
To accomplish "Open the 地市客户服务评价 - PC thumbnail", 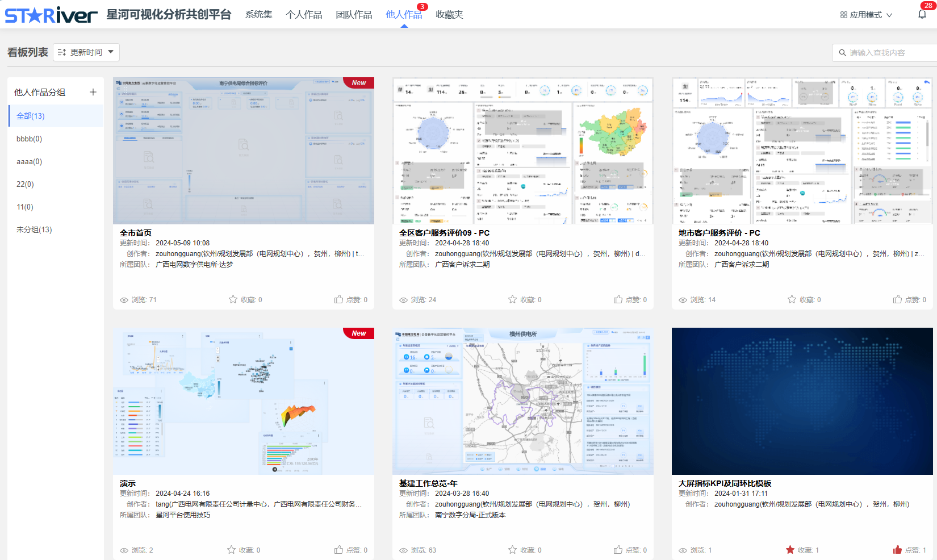I will click(x=802, y=151).
